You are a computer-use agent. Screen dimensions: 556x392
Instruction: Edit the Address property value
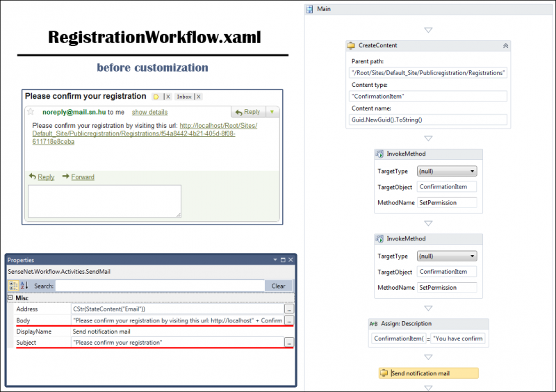(177, 309)
